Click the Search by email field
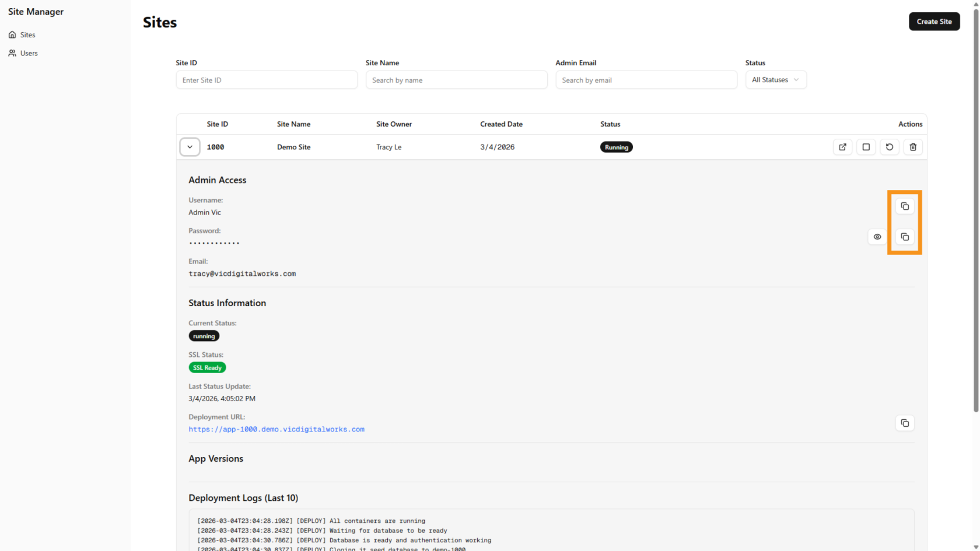 click(x=646, y=80)
